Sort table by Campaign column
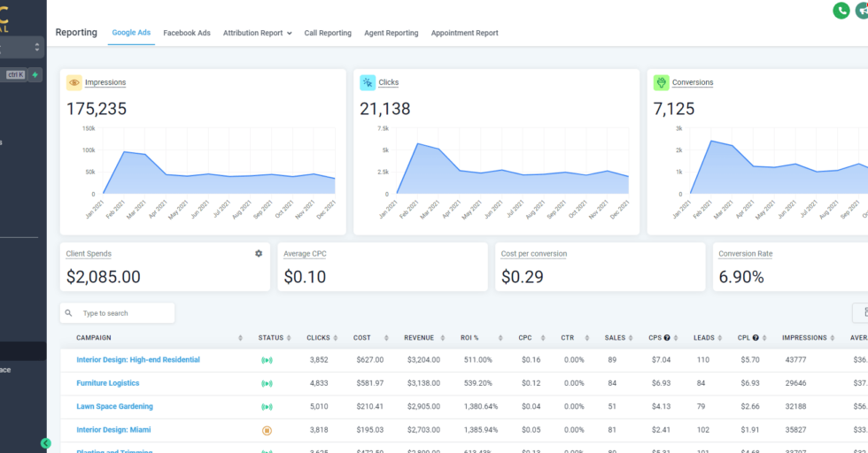 (x=240, y=338)
